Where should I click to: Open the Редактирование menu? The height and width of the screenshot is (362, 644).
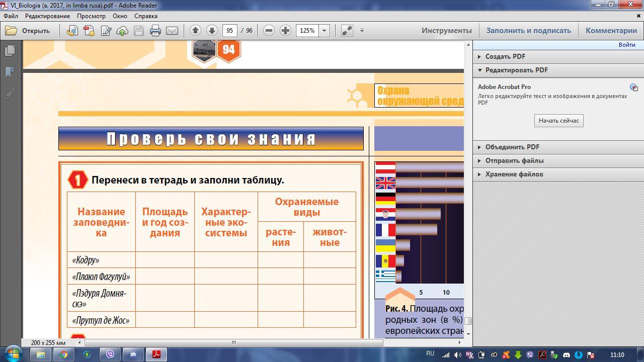[47, 16]
